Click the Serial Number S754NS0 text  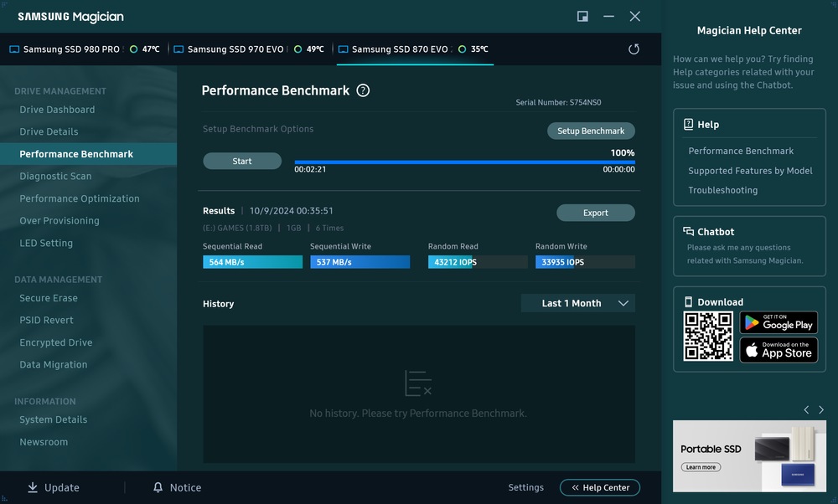(558, 102)
